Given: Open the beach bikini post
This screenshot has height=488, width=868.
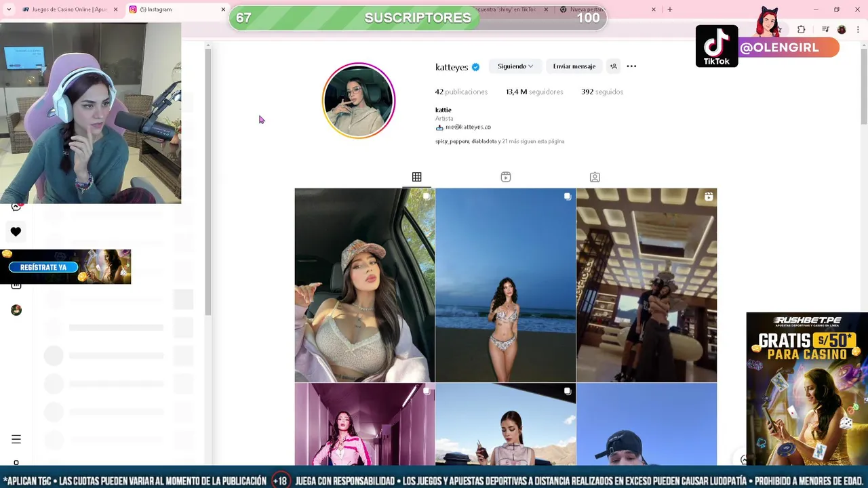Looking at the screenshot, I should click(505, 285).
